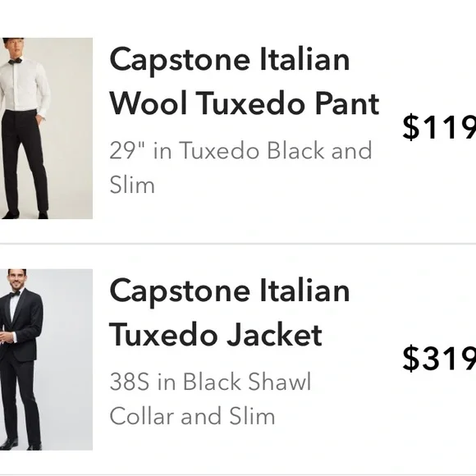Click "Collar and Slim" description line

coord(193,416)
